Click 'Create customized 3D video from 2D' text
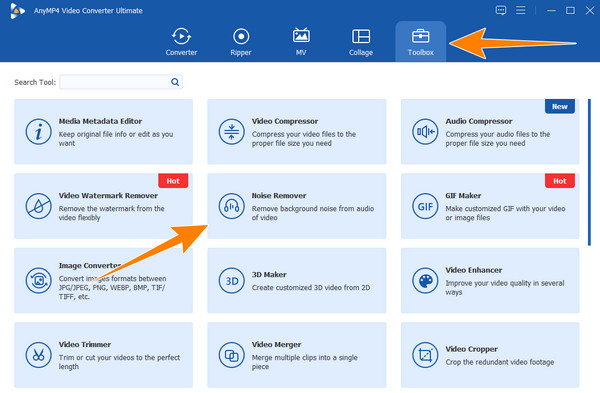 coord(311,288)
